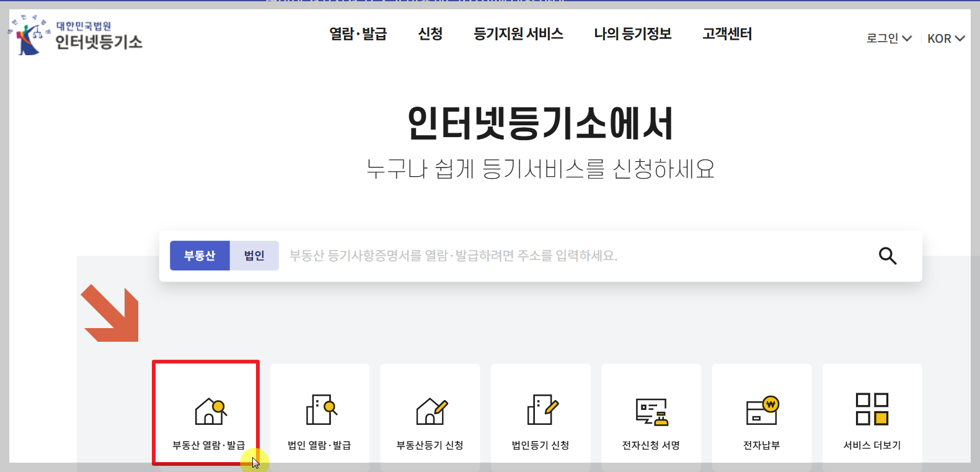Viewport: 980px width, 472px height.
Task: Open the 신청 menu
Action: [430, 34]
